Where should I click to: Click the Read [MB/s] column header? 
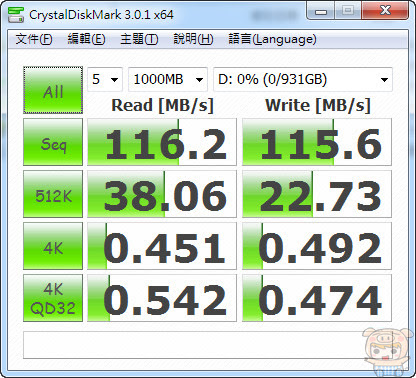click(x=162, y=105)
